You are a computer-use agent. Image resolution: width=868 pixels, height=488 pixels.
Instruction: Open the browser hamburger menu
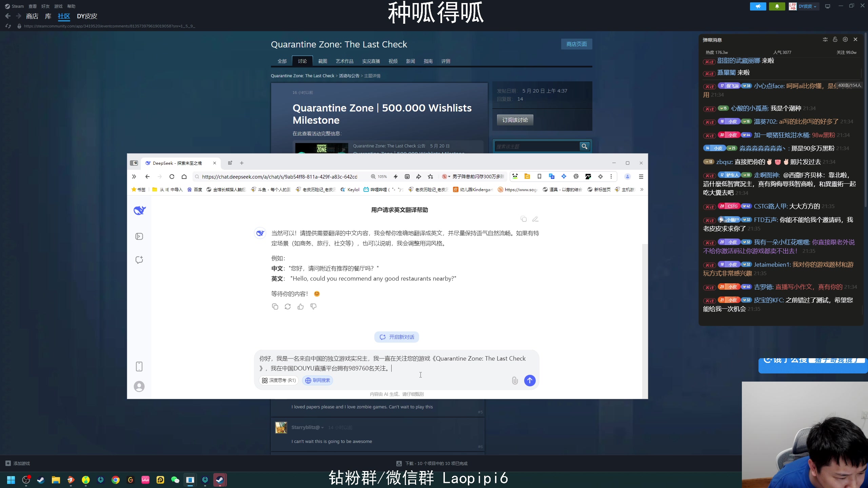tap(641, 177)
